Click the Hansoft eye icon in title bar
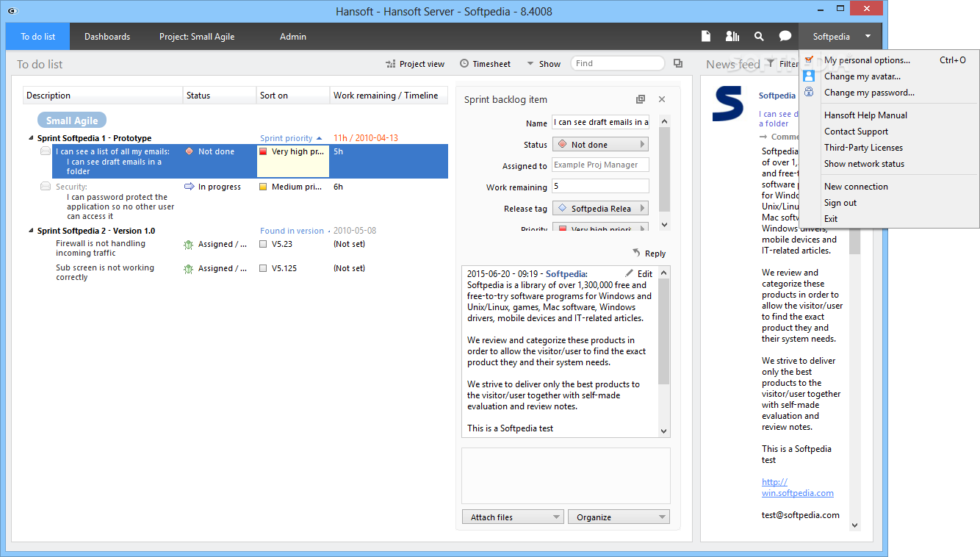 (x=12, y=11)
